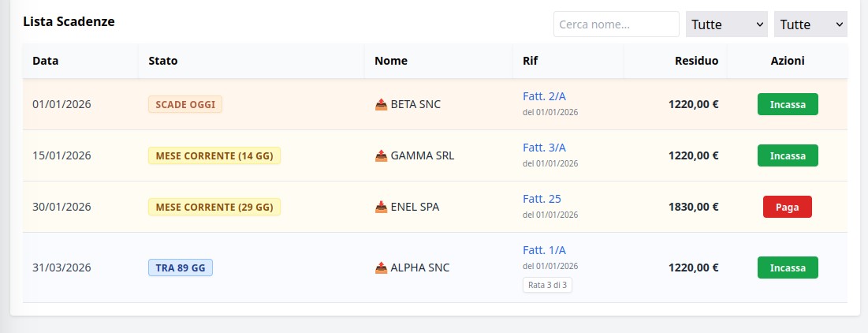
Task: Click the outbox icon beside BETA SNC
Action: tap(381, 104)
